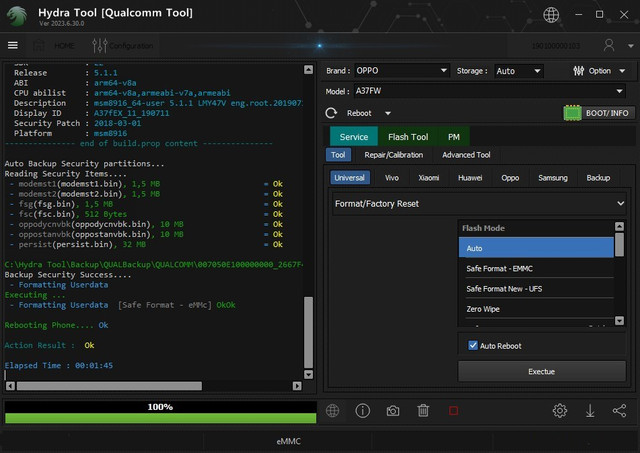
Task: Click the Option sliders icon
Action: click(578, 71)
